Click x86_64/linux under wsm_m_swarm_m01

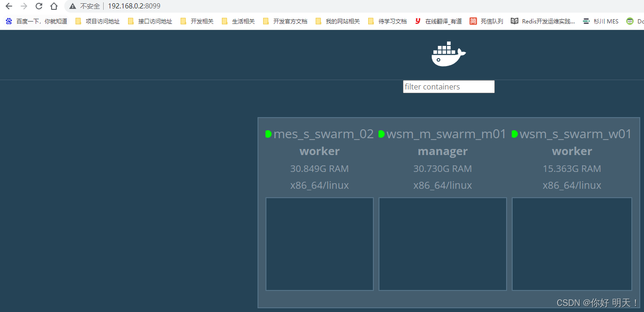click(x=443, y=186)
